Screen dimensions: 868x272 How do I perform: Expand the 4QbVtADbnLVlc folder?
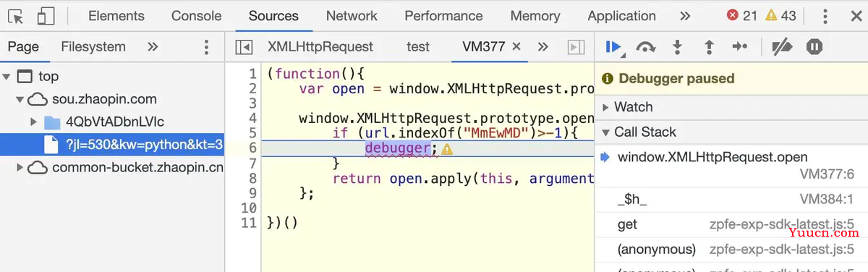click(34, 122)
